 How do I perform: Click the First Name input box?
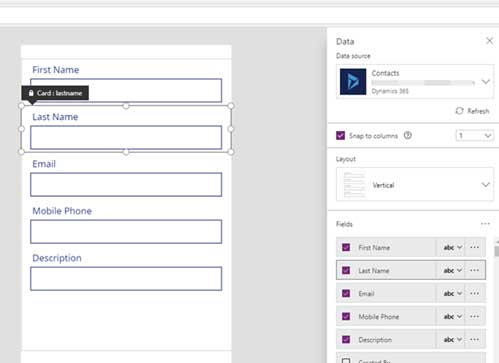(126, 90)
